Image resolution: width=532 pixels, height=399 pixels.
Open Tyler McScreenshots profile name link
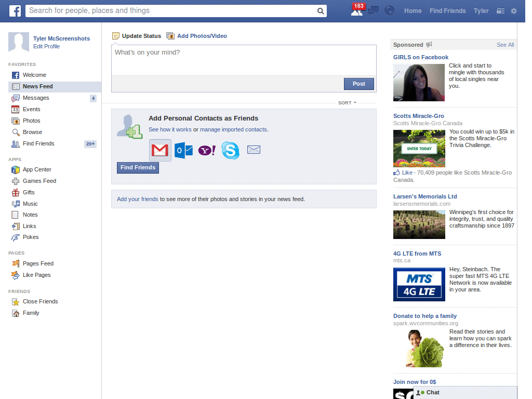tap(61, 38)
